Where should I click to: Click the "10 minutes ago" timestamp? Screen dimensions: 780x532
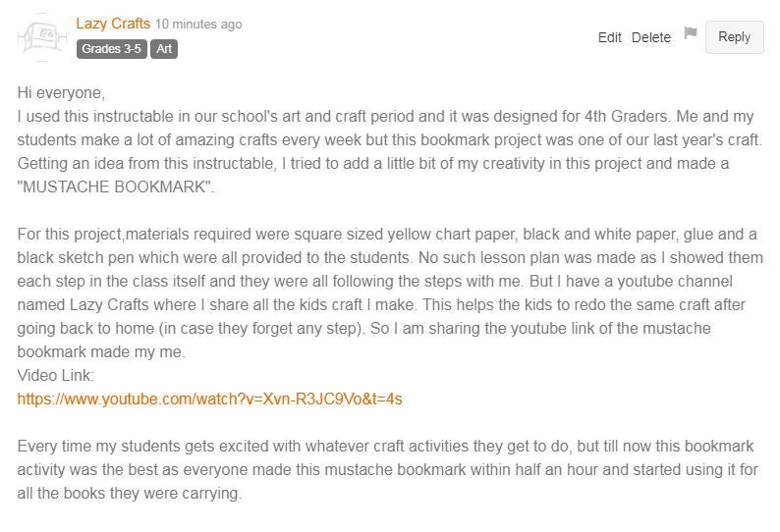[x=198, y=24]
